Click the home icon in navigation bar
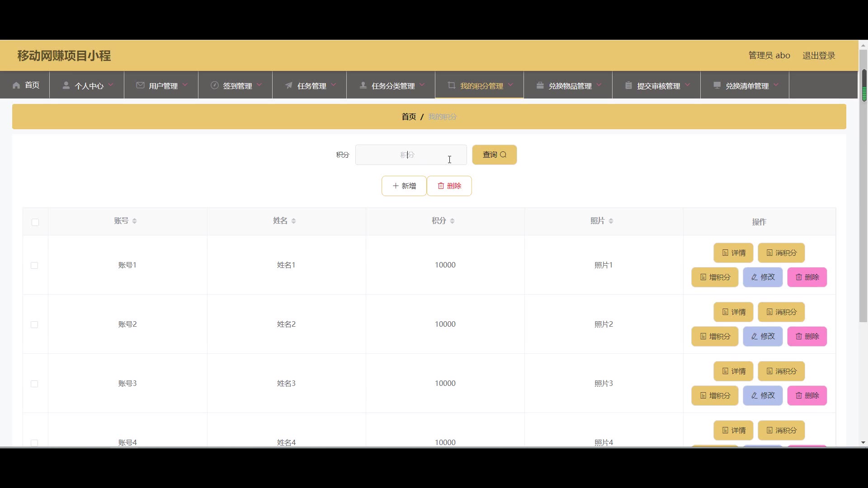The image size is (868, 488). pos(16,85)
